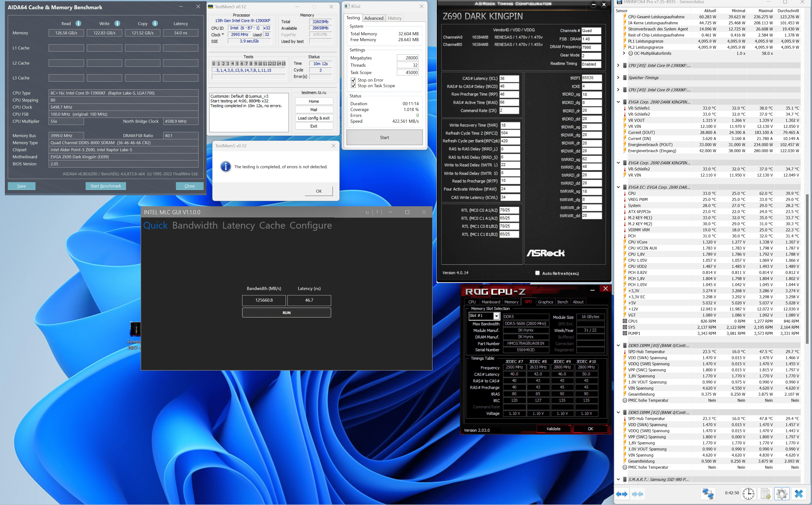The height and width of the screenshot is (505, 812).
Task: Collapse the DDR5 DIMM [#0] sensor group
Action: (x=618, y=346)
